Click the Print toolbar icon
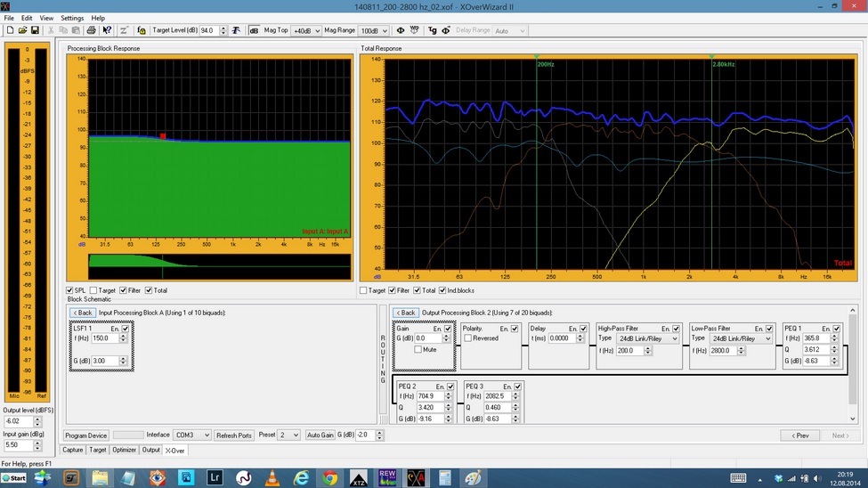 click(92, 30)
